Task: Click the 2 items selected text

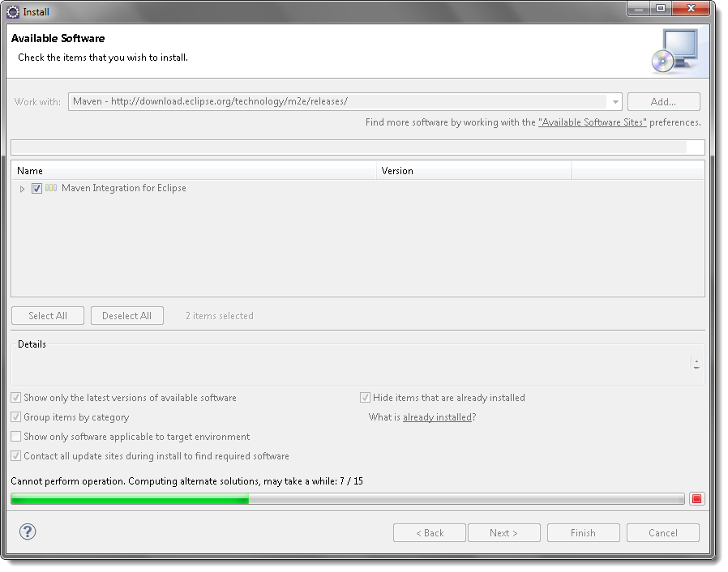Action: pos(220,316)
